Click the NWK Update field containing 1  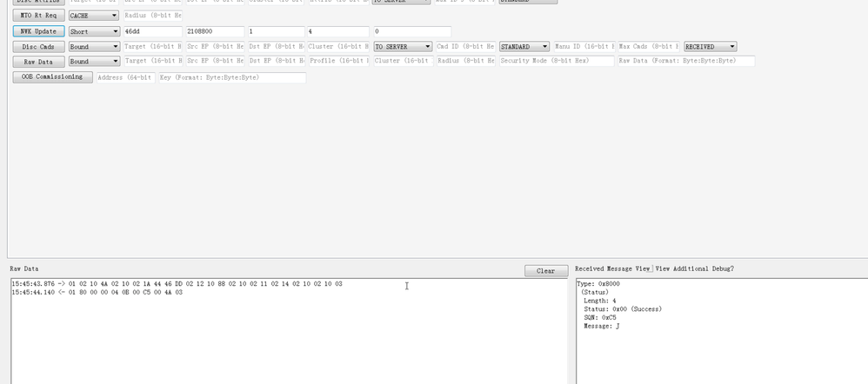click(277, 31)
